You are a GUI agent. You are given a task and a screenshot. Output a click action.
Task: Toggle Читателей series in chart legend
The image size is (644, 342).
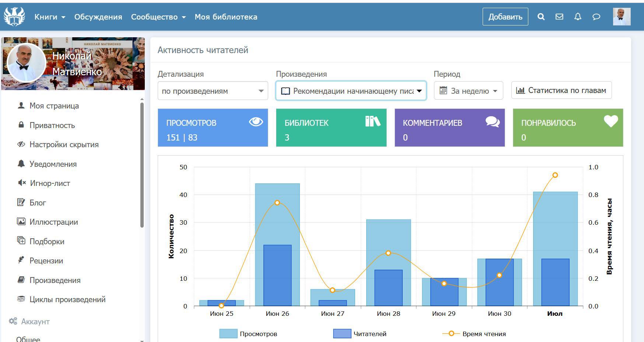pos(360,334)
